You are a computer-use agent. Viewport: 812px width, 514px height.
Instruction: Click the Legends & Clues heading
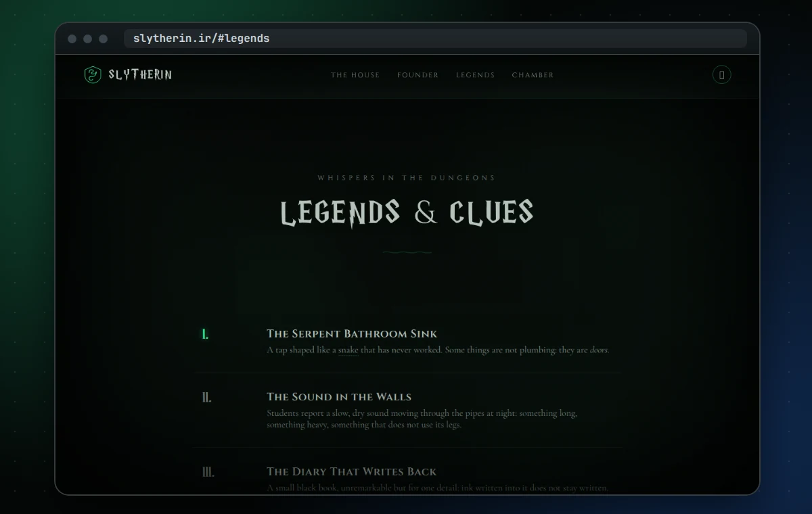(x=407, y=212)
